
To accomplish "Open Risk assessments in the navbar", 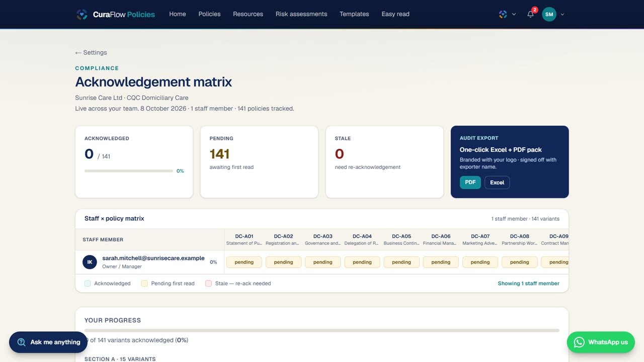I will tap(301, 14).
